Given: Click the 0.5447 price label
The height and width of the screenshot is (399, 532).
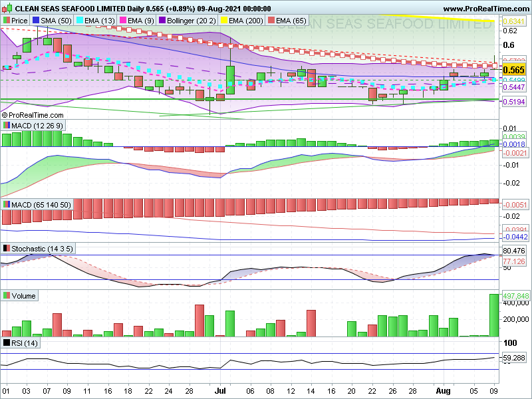Looking at the screenshot, I should [513, 87].
